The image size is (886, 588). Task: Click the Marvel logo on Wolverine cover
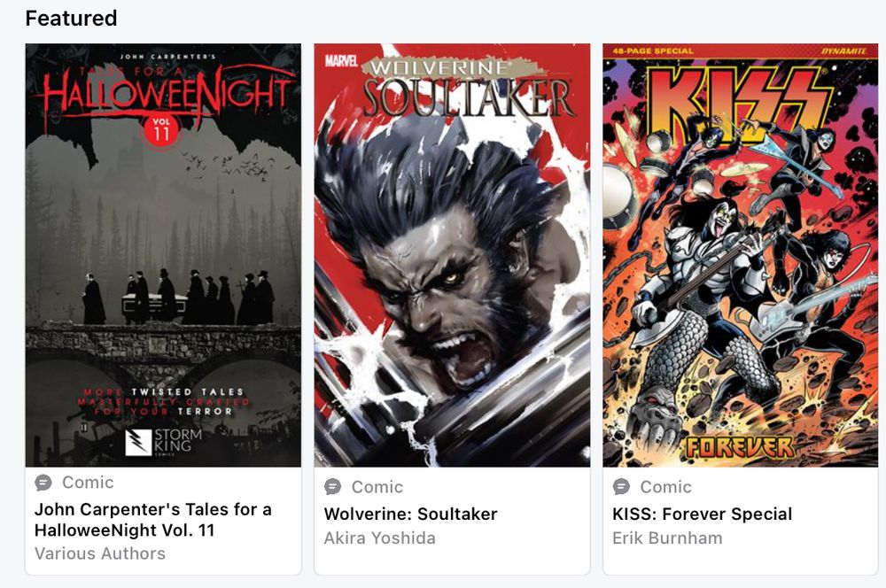coord(341,60)
